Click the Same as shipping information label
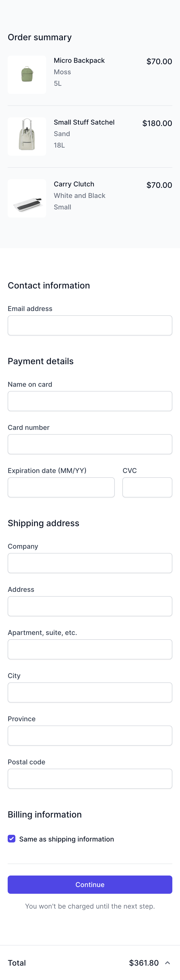Image resolution: width=180 pixels, height=980 pixels. click(66, 839)
